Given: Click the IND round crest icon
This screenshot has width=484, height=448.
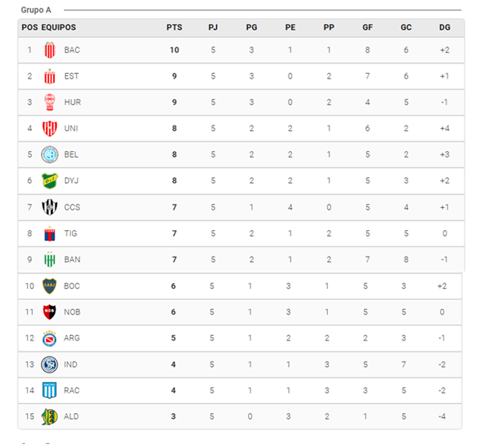Looking at the screenshot, I should pyautogui.click(x=49, y=364).
